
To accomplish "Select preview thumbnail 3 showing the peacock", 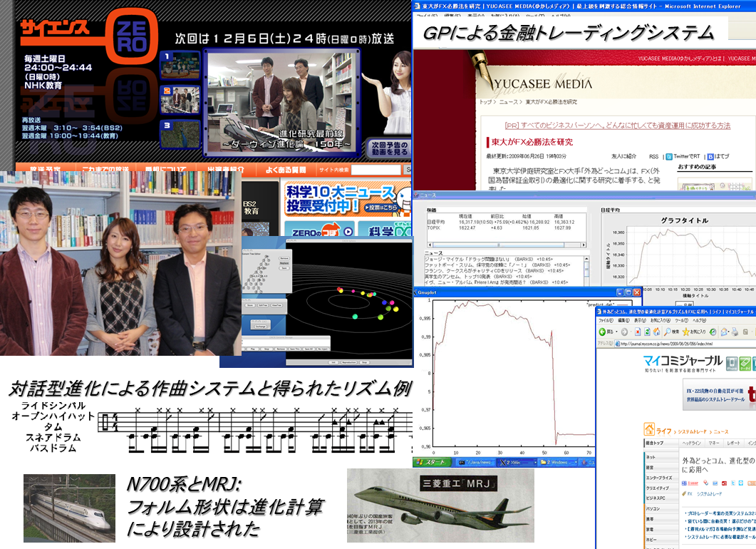I will point(180,134).
